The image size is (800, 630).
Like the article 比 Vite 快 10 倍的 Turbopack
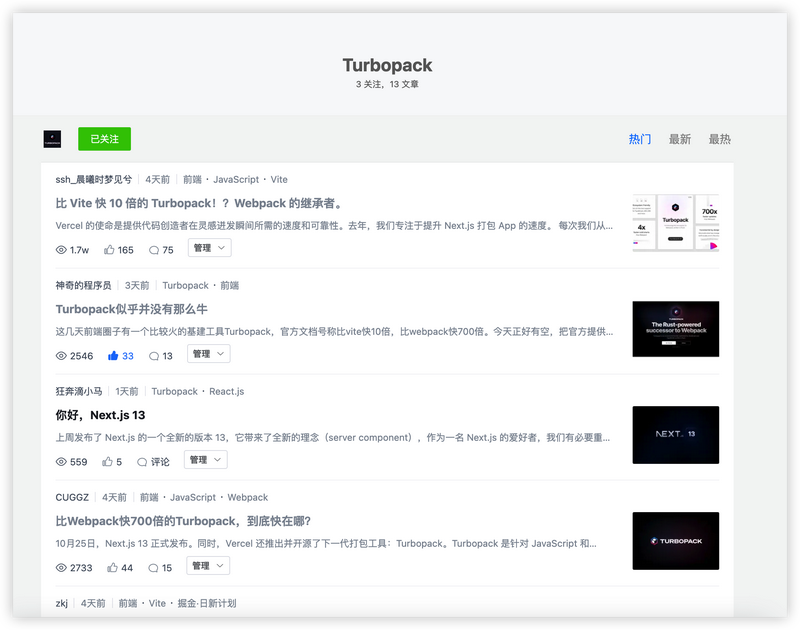tap(108, 248)
